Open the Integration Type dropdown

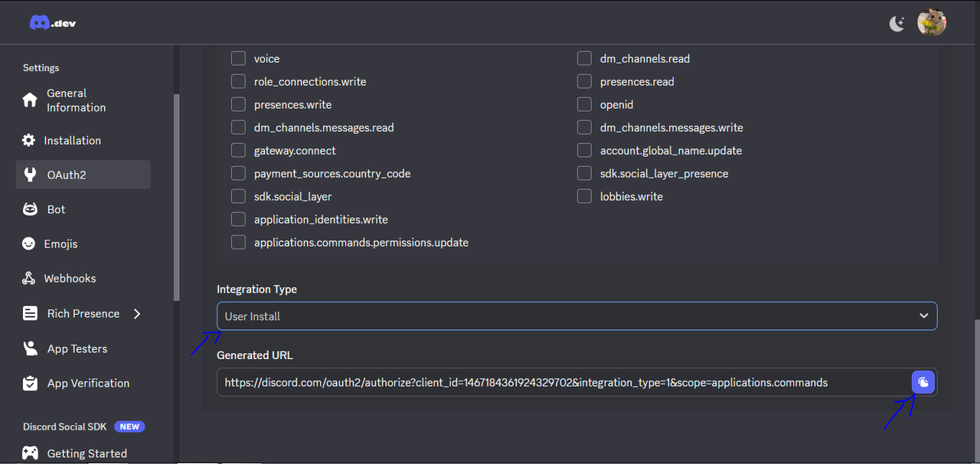click(577, 316)
